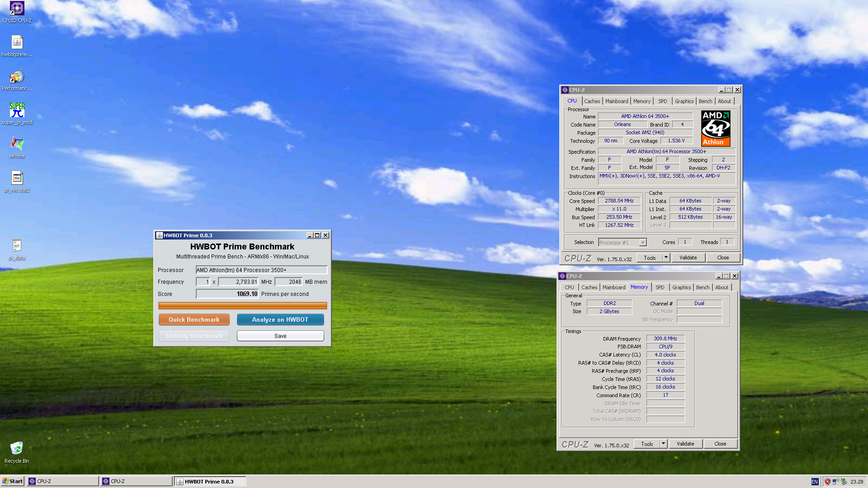
Task: Open About tab in lower CPU-Z
Action: [x=722, y=287]
